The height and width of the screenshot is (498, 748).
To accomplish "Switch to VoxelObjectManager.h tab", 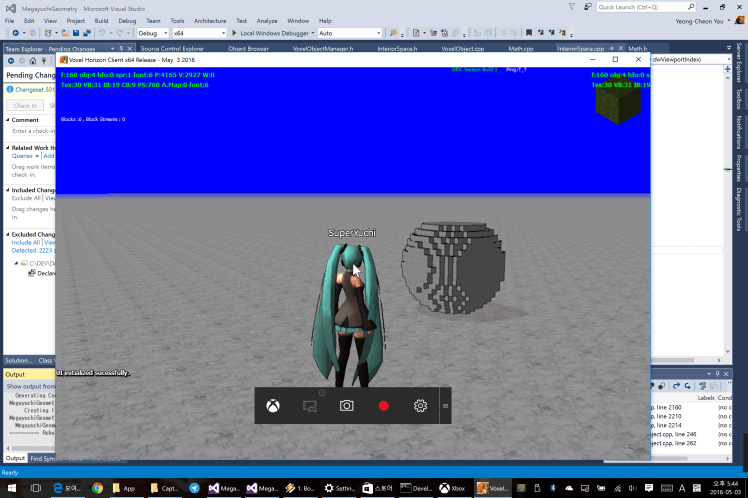I will click(x=323, y=49).
